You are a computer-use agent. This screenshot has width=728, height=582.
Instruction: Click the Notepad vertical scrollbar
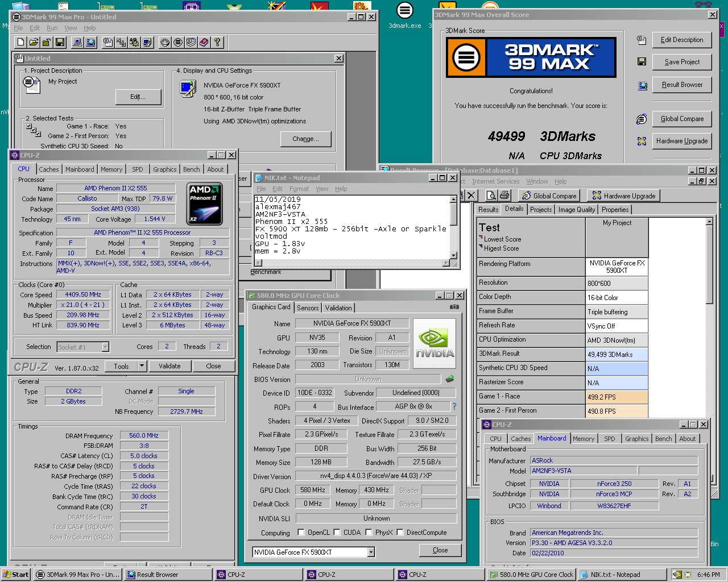(x=453, y=227)
